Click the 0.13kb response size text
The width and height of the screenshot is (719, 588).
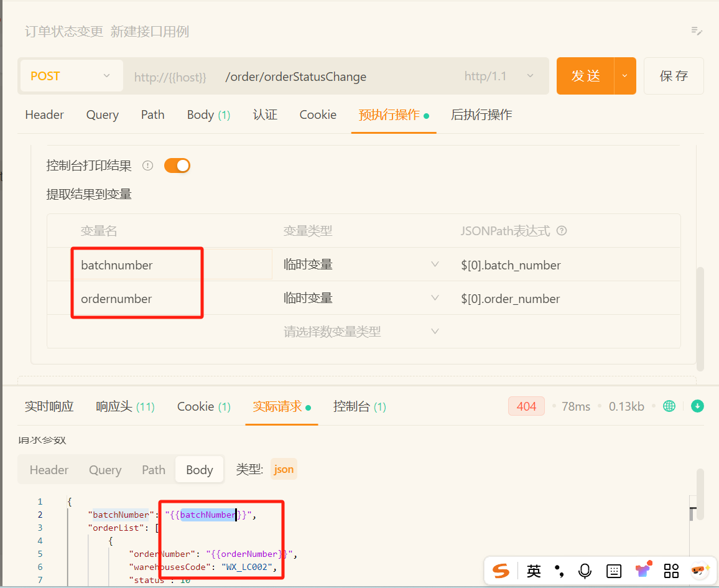626,406
